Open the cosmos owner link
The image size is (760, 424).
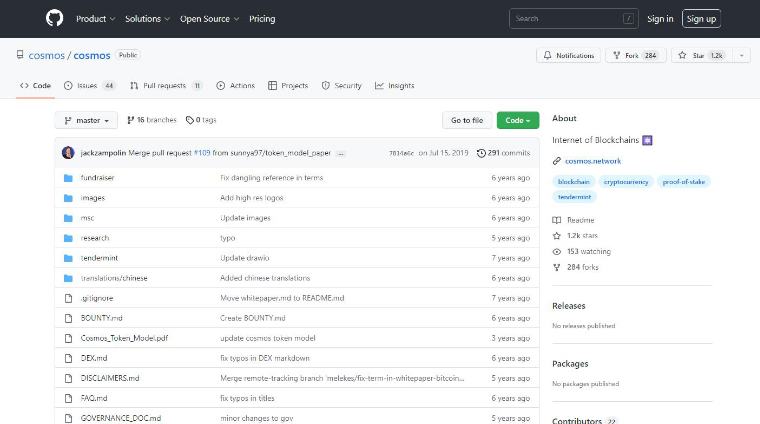(x=47, y=55)
